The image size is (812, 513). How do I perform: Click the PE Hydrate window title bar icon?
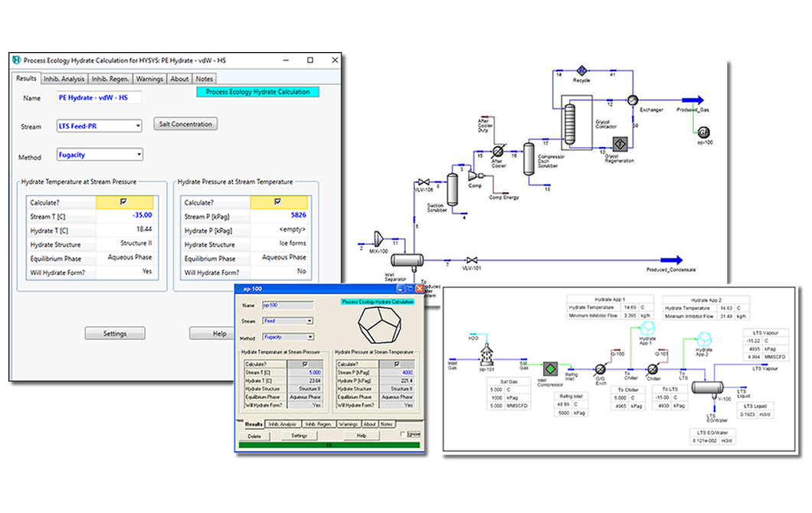click(x=17, y=60)
